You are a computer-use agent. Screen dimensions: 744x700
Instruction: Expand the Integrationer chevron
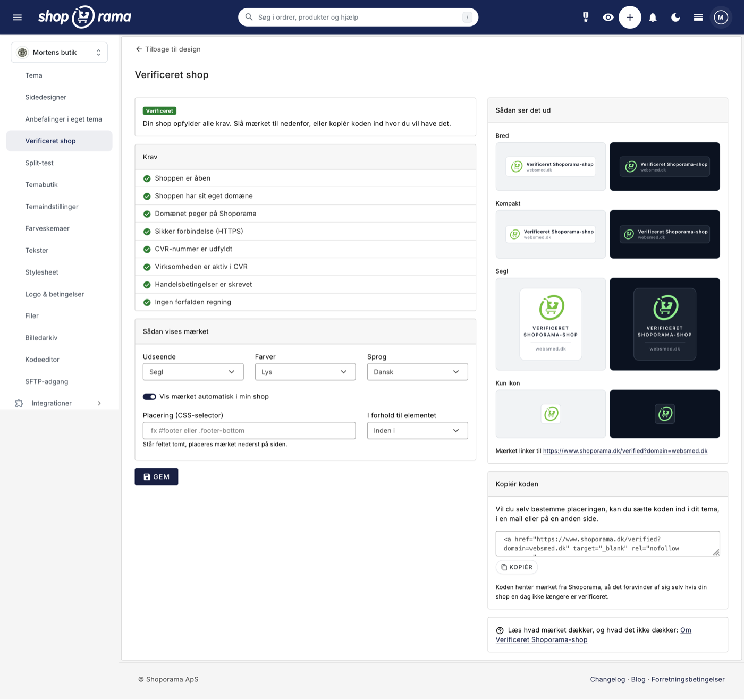click(99, 403)
